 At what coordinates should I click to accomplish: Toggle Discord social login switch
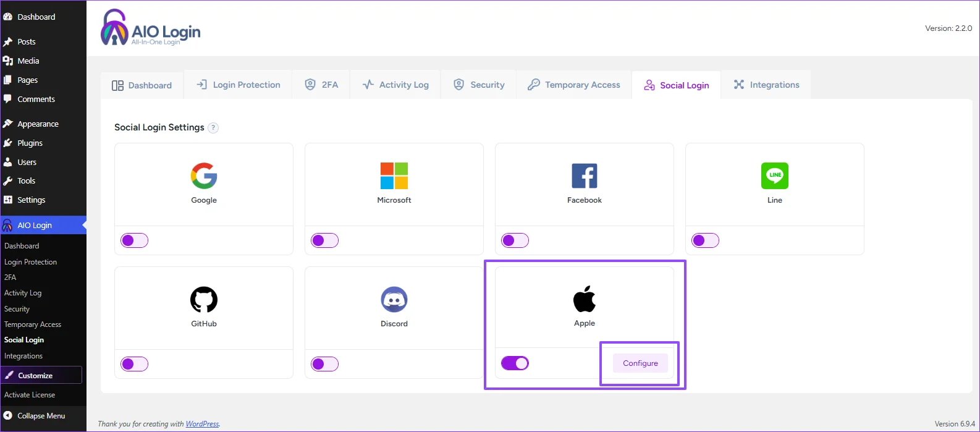[325, 364]
